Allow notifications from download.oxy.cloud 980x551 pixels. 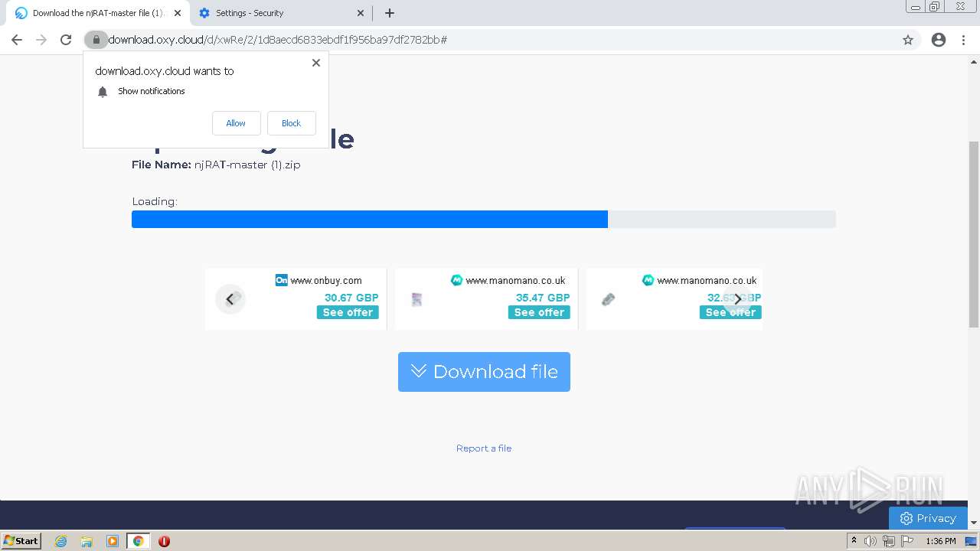click(236, 123)
